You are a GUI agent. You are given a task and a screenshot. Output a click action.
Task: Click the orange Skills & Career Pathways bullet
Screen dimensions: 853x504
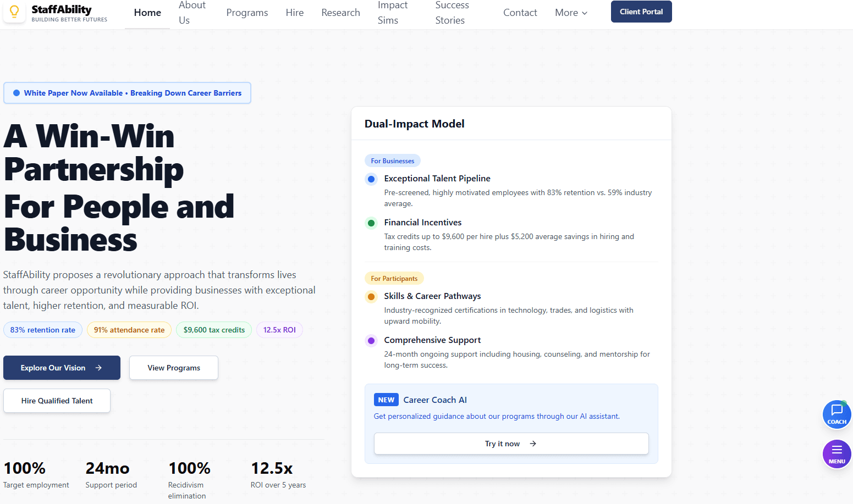(x=371, y=296)
